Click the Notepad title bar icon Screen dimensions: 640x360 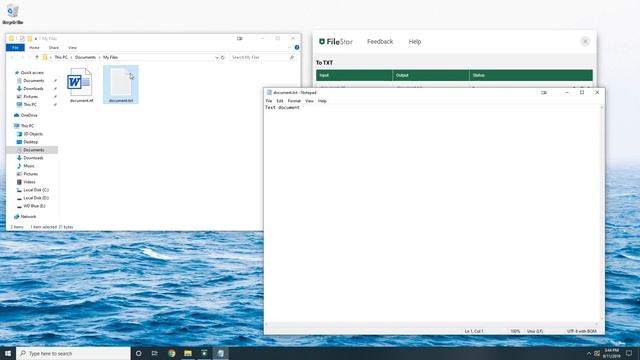tap(269, 93)
